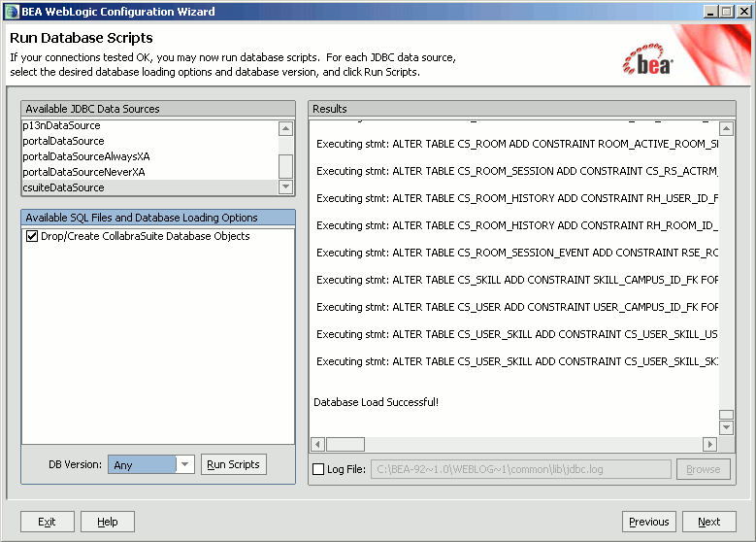
Task: Select portalDataSource entry
Action: [x=150, y=141]
